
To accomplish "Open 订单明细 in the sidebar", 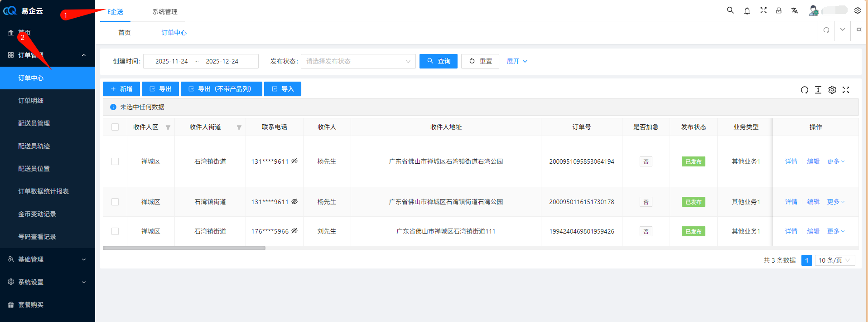I will (x=31, y=101).
